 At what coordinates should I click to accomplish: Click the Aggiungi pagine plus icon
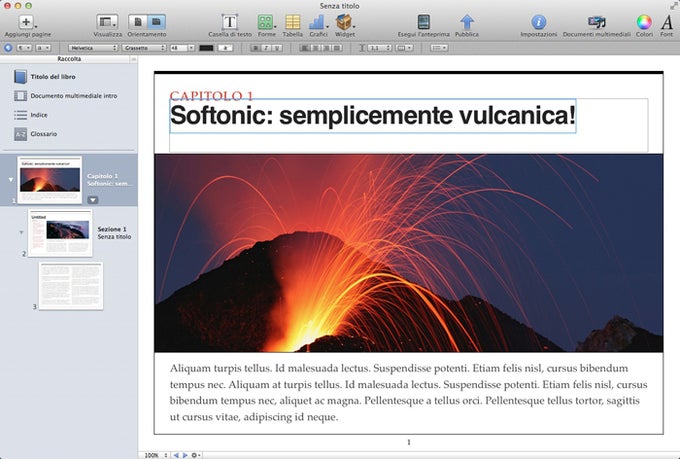tap(26, 22)
